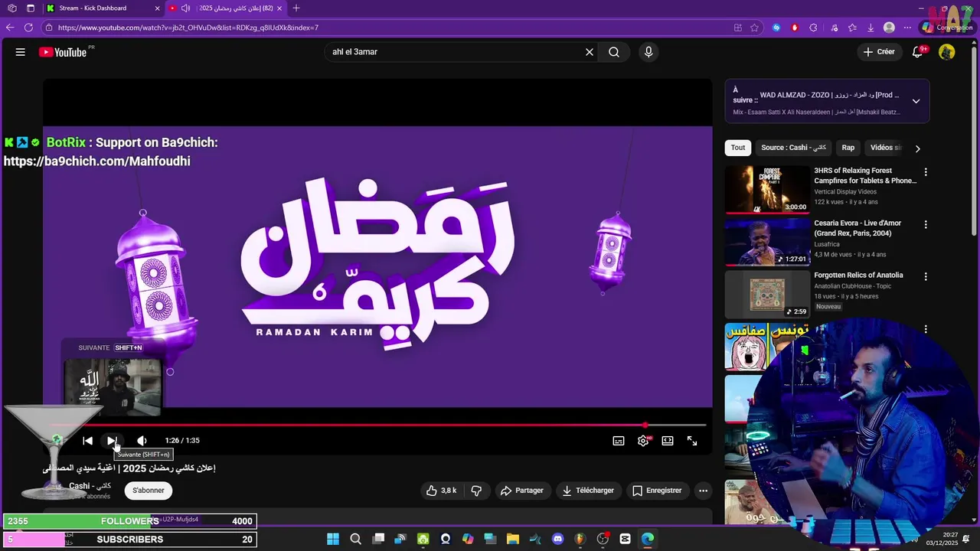Enter fullscreen mode
The width and height of the screenshot is (980, 551).
pos(692,441)
